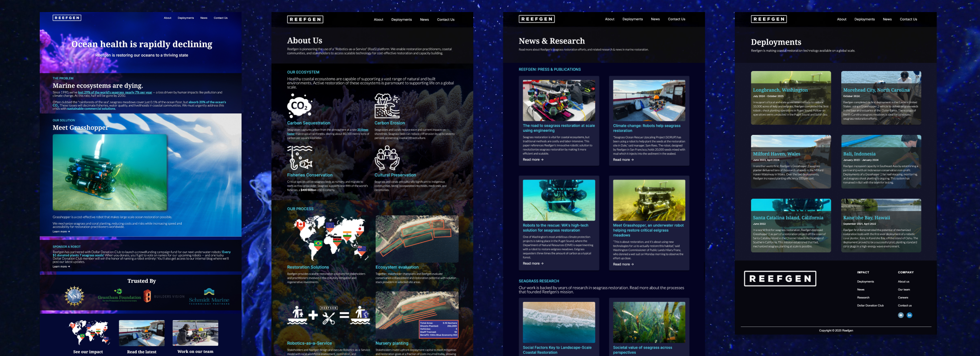Screen dimensions: 980x356
Task: Click the Grantham Foundation logo
Action: click(119, 296)
